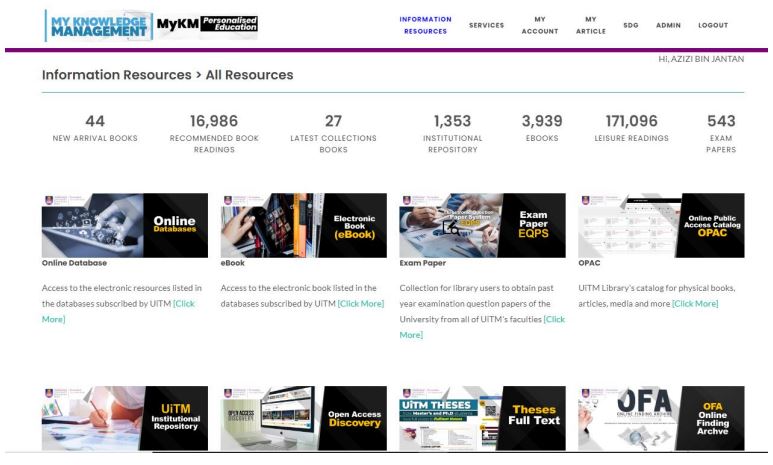Image resolution: width=773 pixels, height=465 pixels.
Task: Click the UiTM crest on Electronic Book banner
Action: coord(228,200)
